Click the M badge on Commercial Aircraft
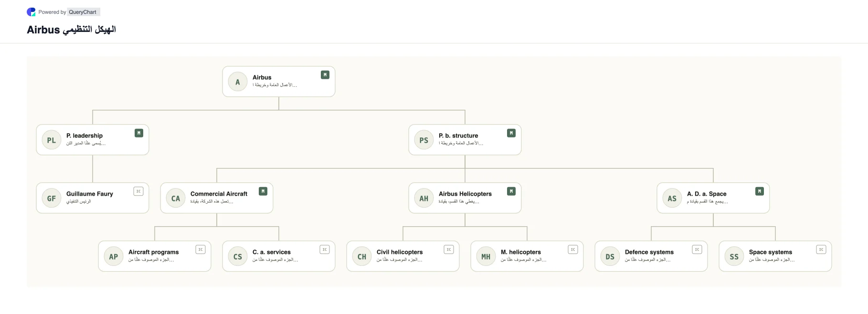 pyautogui.click(x=263, y=191)
